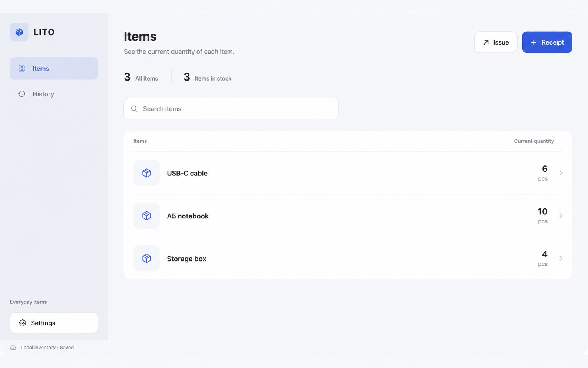588x368 pixels.
Task: Open the Items section in sidebar
Action: (54, 68)
